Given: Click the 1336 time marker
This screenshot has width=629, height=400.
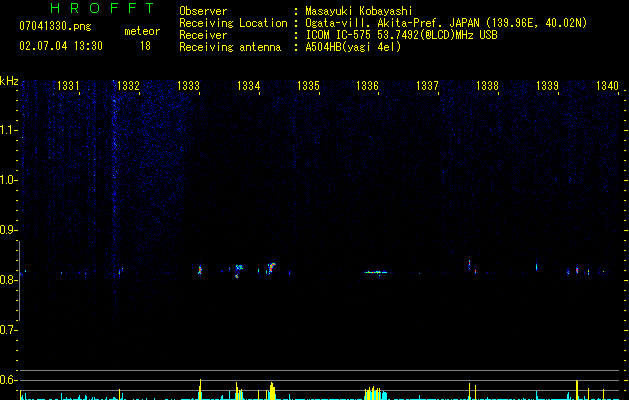Looking at the screenshot, I should click(x=367, y=86).
